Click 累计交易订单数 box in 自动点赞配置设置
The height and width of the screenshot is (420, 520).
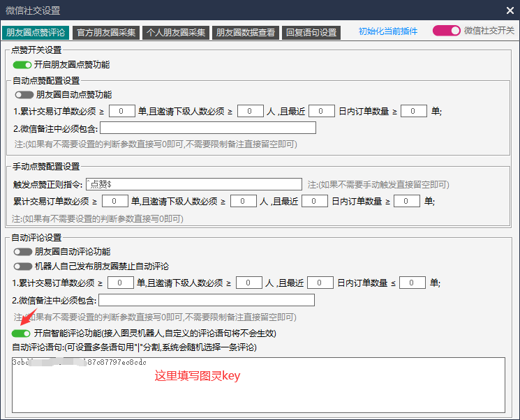(122, 111)
